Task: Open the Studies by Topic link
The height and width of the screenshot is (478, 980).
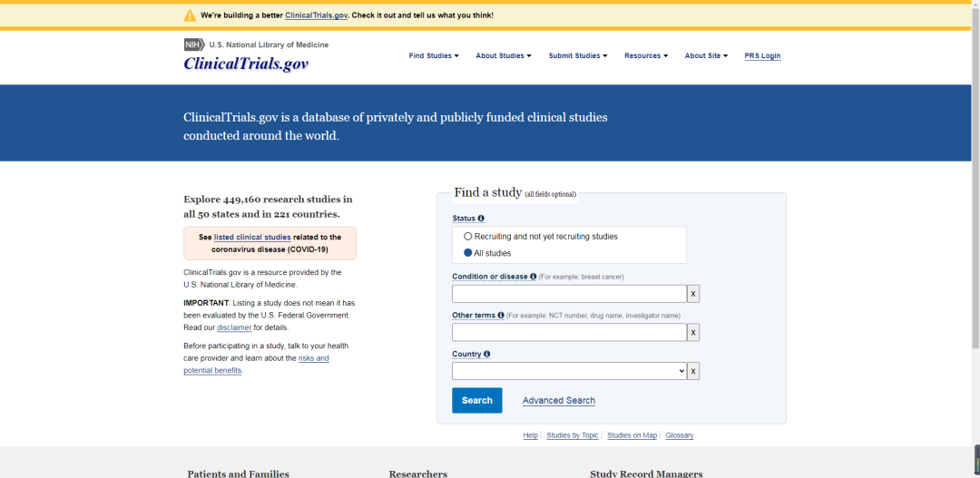Action: (x=572, y=435)
